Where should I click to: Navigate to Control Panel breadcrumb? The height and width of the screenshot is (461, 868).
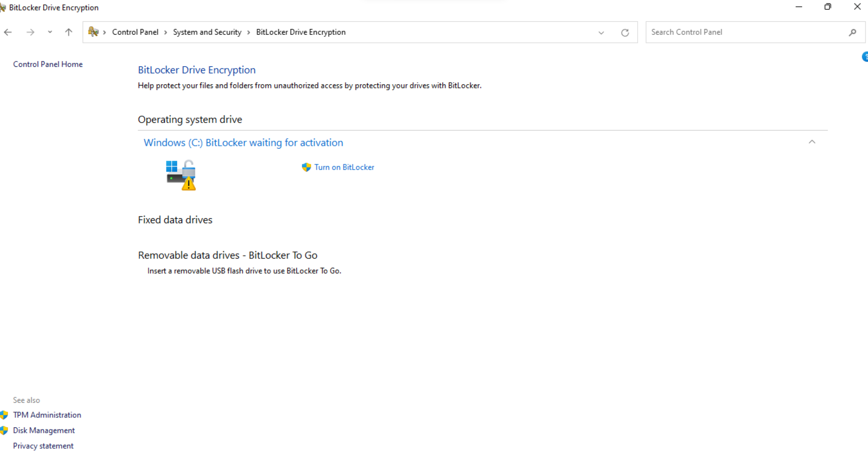(135, 32)
